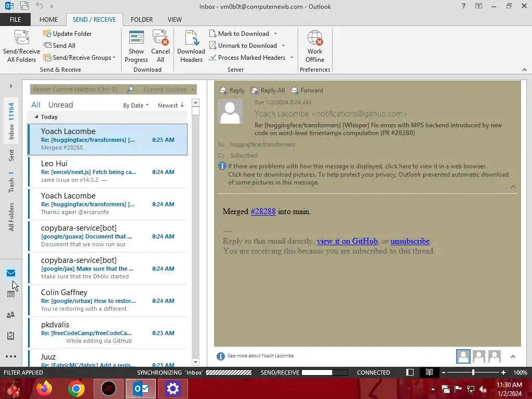532x399 pixels.
Task: Click message list scroll down arrow
Action: pyautogui.click(x=195, y=362)
